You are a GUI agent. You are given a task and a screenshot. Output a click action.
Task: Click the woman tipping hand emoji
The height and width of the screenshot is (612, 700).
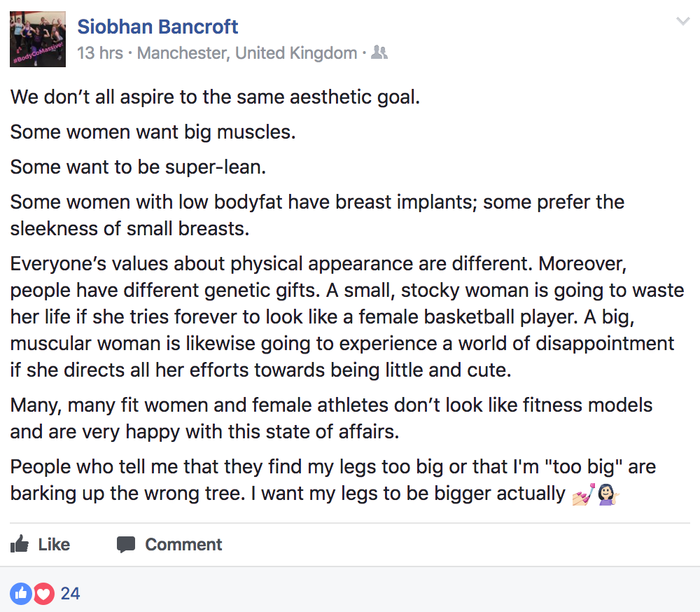click(x=608, y=494)
